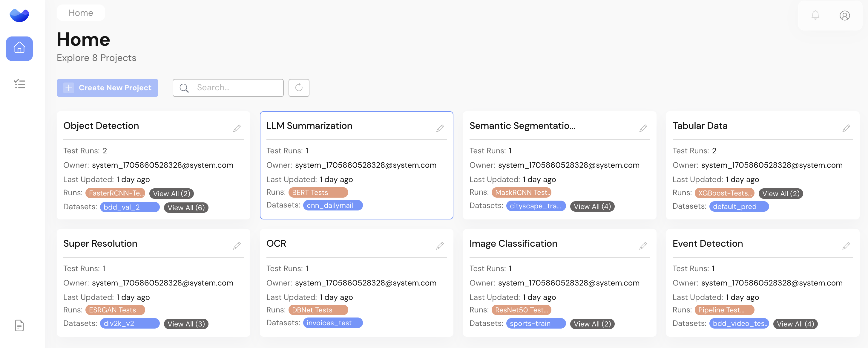Click edit icon on Event Detection card

point(846,246)
